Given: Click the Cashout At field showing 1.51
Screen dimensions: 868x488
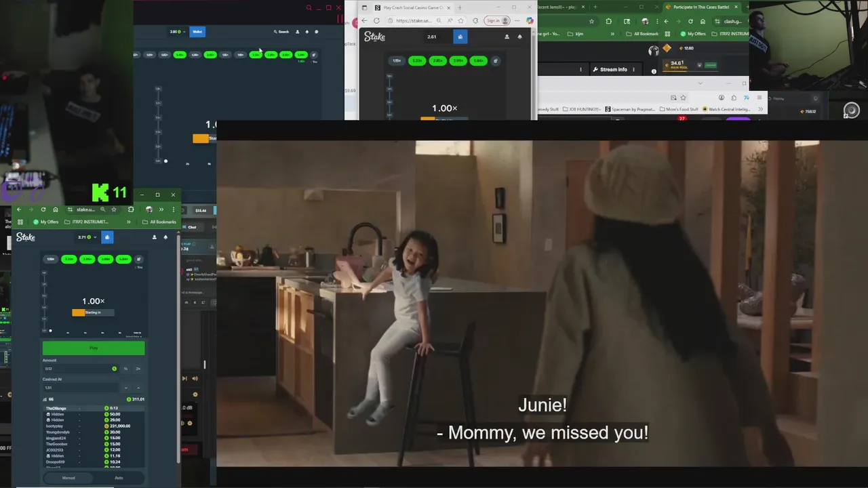Looking at the screenshot, I should pyautogui.click(x=80, y=388).
